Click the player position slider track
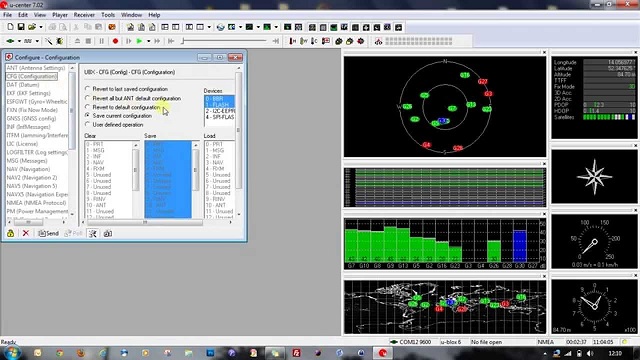The image size is (640, 360). [x=224, y=41]
